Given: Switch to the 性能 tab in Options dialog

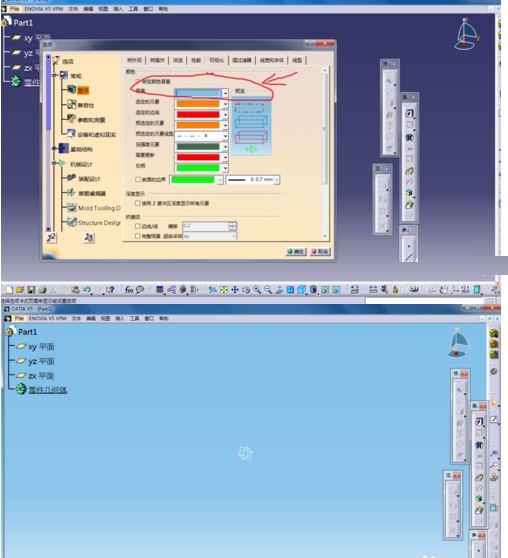Looking at the screenshot, I should pyautogui.click(x=196, y=60).
